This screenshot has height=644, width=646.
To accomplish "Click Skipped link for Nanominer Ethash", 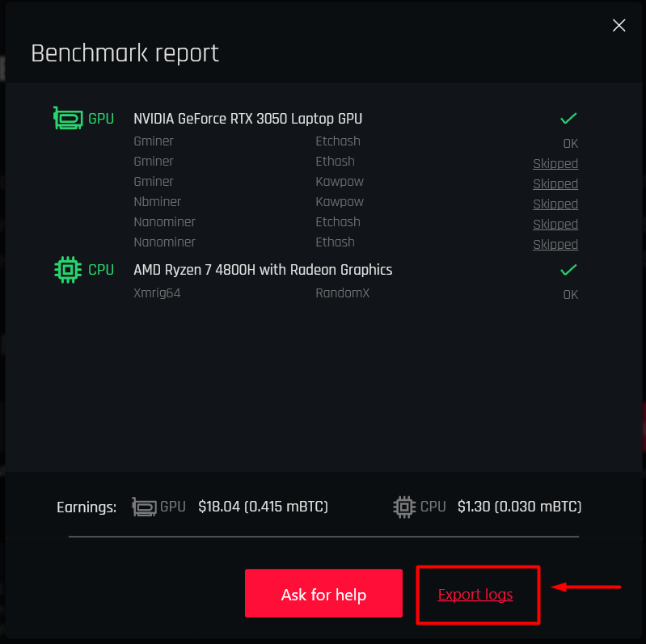I will tap(555, 244).
